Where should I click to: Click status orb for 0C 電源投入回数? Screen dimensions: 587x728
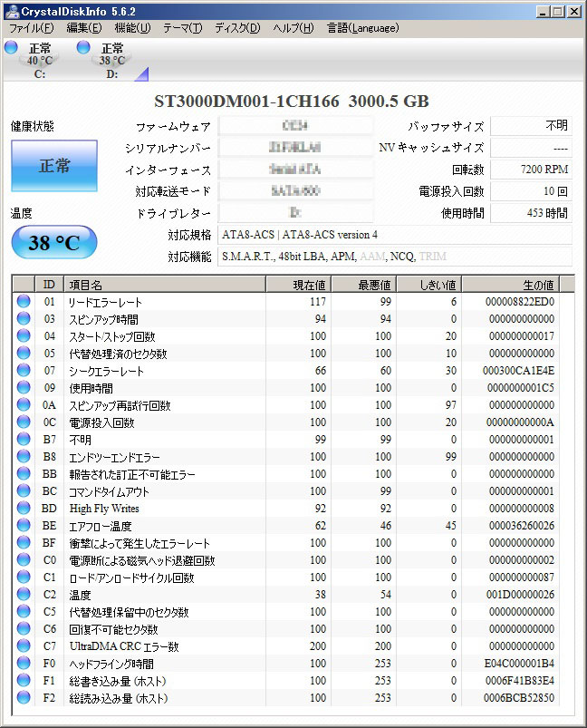click(x=24, y=422)
